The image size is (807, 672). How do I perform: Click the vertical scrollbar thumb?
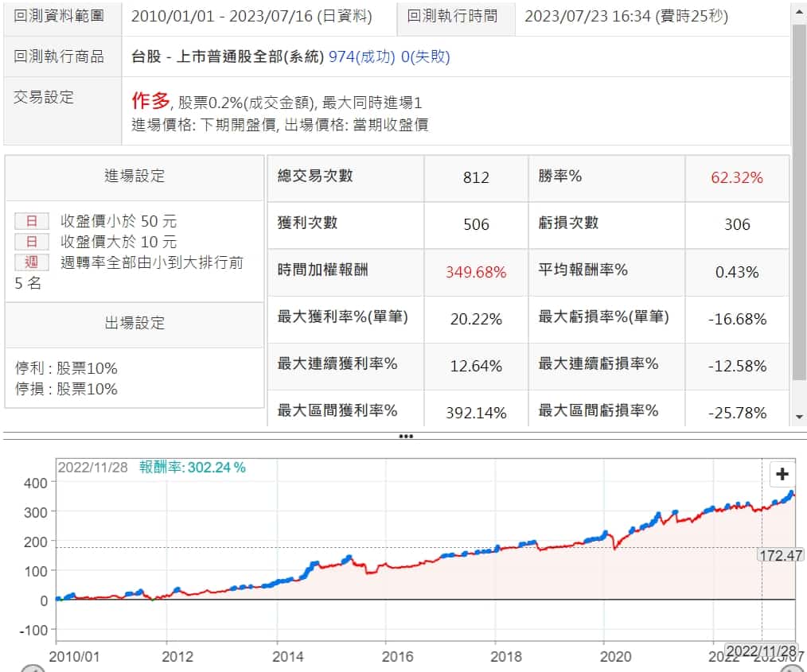click(799, 199)
